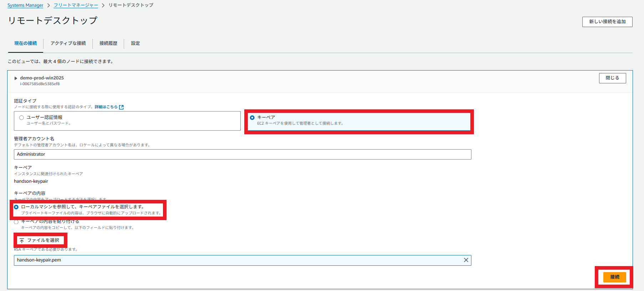The image size is (644, 291).
Task: Collapse the demo-prod-win2025 node triangle
Action: tap(16, 78)
